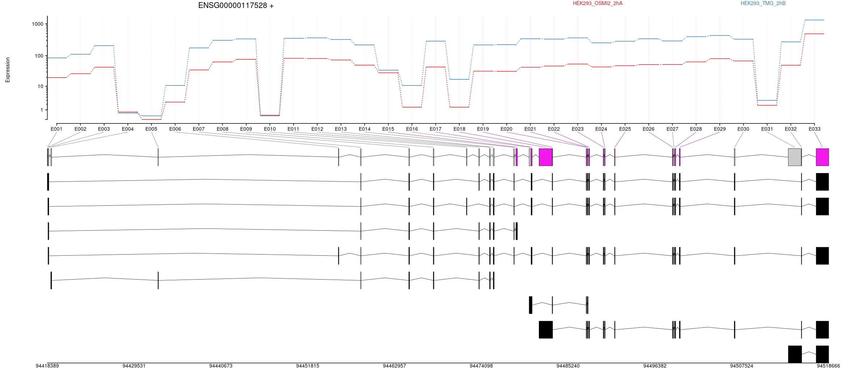Click genomic coordinate 94485240
The image size is (868, 373).
[568, 366]
